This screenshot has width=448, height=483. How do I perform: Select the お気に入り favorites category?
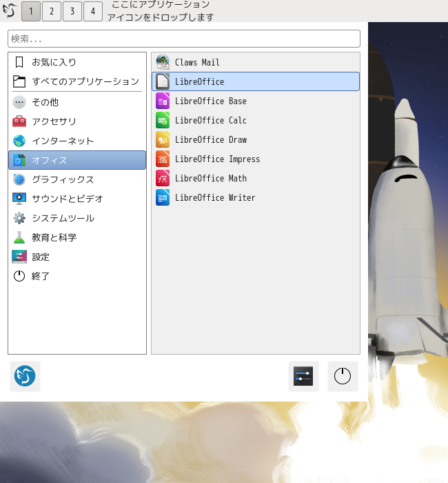click(x=77, y=62)
